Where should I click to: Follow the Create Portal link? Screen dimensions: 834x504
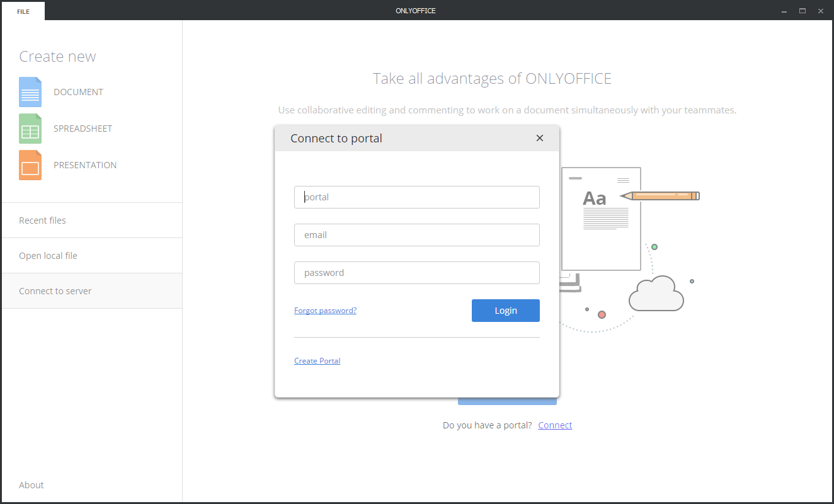point(317,361)
